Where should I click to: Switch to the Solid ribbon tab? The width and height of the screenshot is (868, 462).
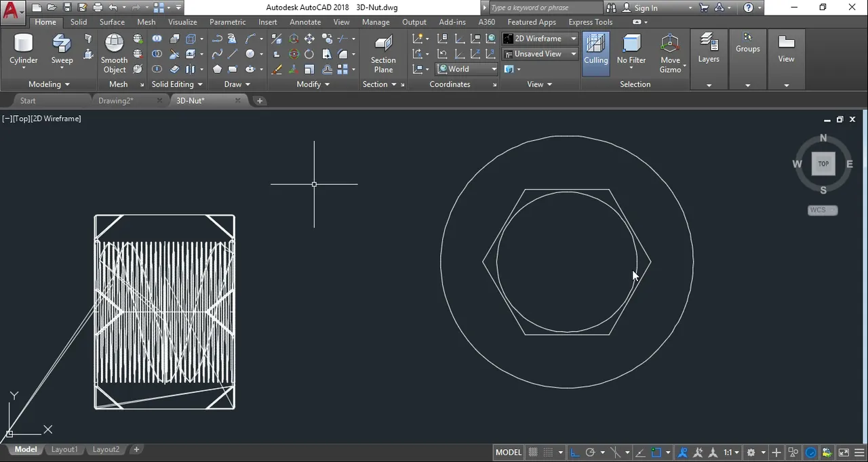(x=79, y=22)
